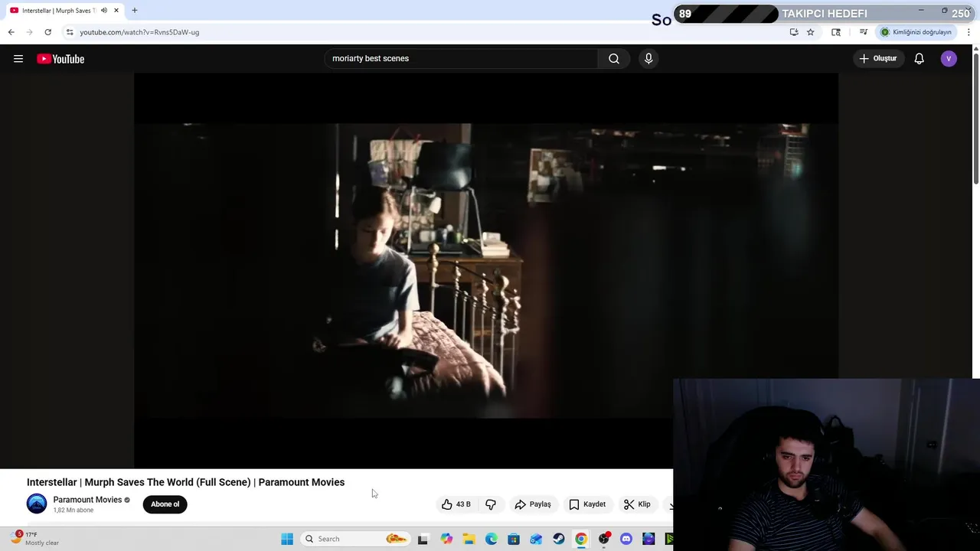Go to YouTube home via logo
This screenshot has height=551, width=980.
point(60,59)
